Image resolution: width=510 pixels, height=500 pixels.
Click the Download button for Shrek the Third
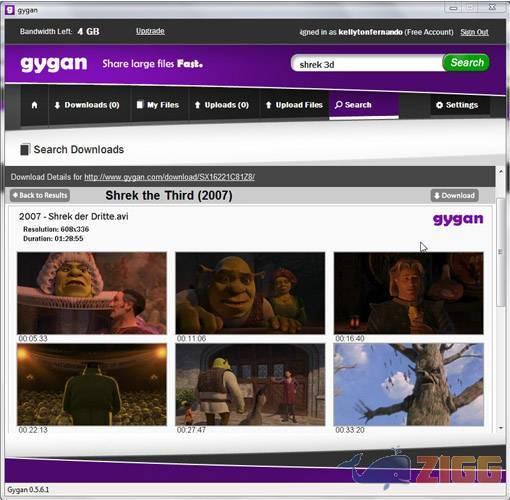[x=454, y=195]
